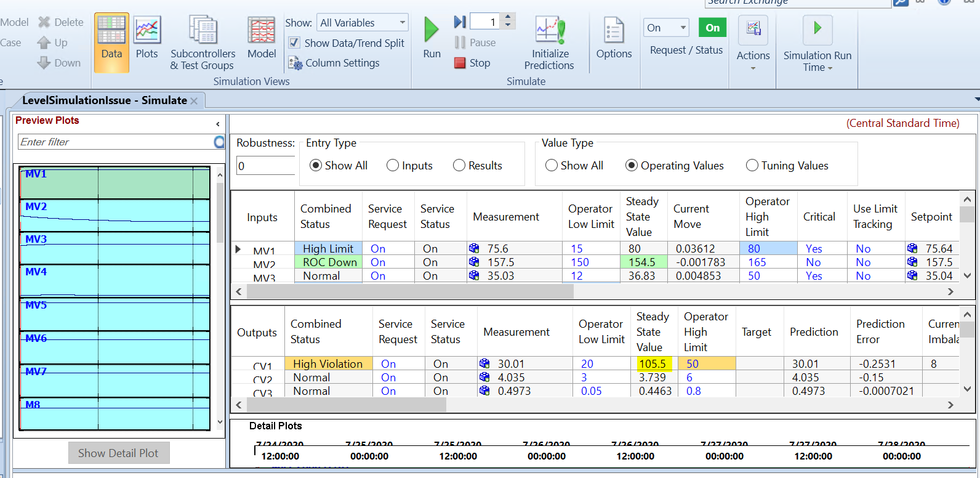The width and height of the screenshot is (980, 478).
Task: Select the LevelSimulationIssue - Simulate tab
Action: point(104,100)
